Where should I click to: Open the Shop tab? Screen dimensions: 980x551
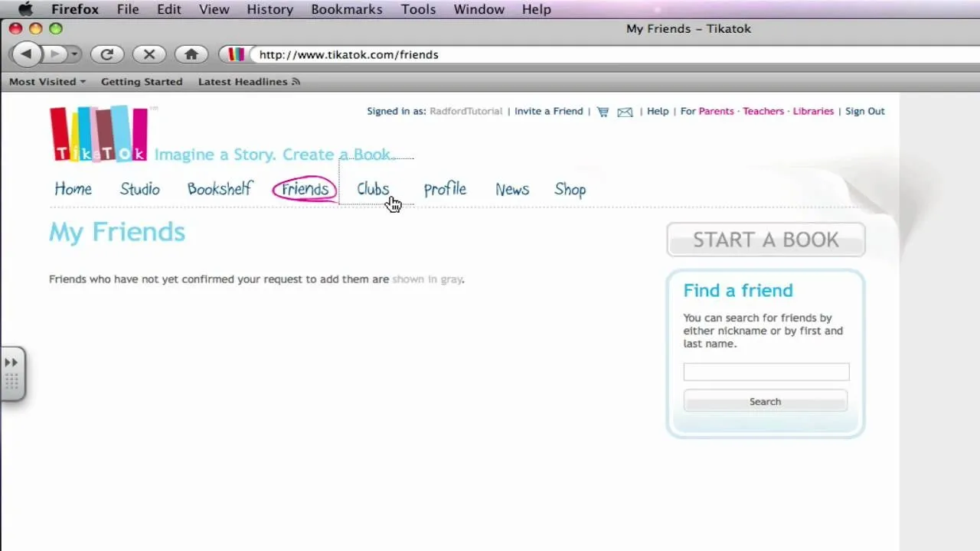click(x=570, y=190)
